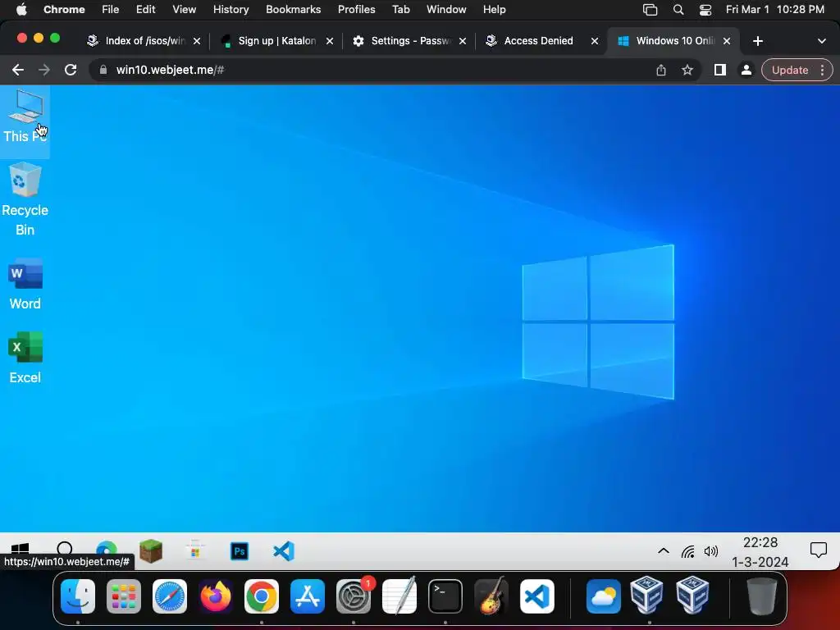
Task: Open the Weather app in the Dock
Action: coord(604,596)
